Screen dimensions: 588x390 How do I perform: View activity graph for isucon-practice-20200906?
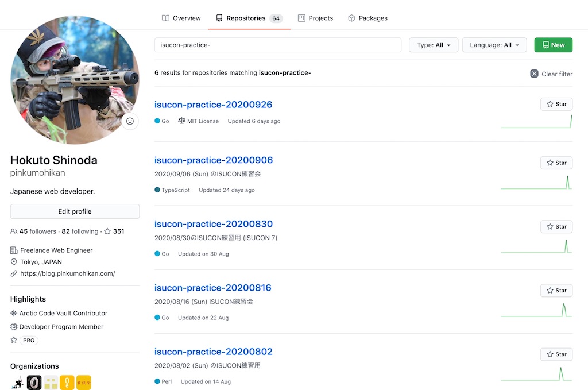point(536,183)
